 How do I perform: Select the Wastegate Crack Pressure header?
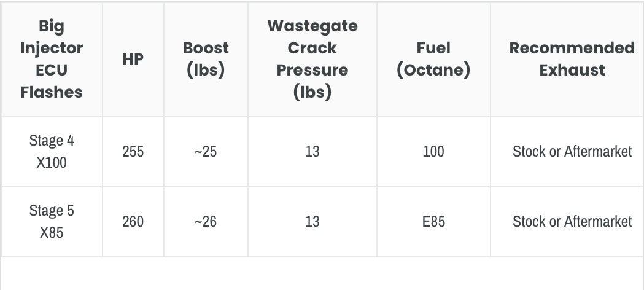pos(312,59)
